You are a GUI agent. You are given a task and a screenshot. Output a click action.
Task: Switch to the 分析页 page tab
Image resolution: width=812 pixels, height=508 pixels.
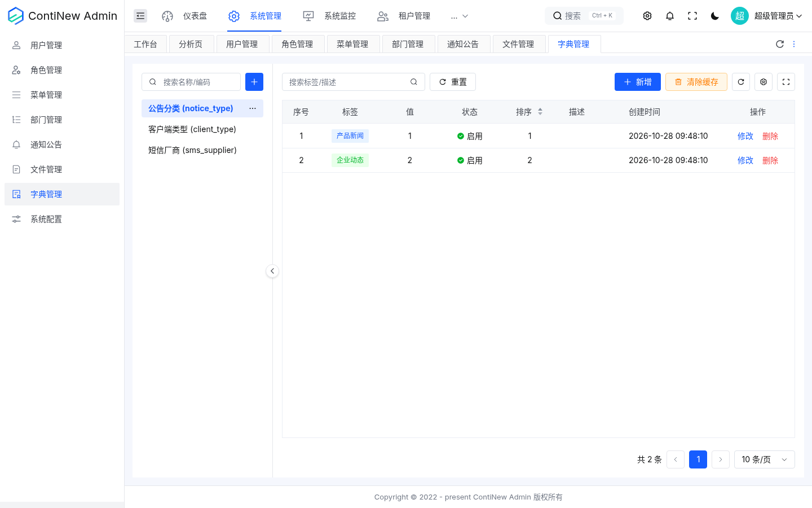(191, 44)
